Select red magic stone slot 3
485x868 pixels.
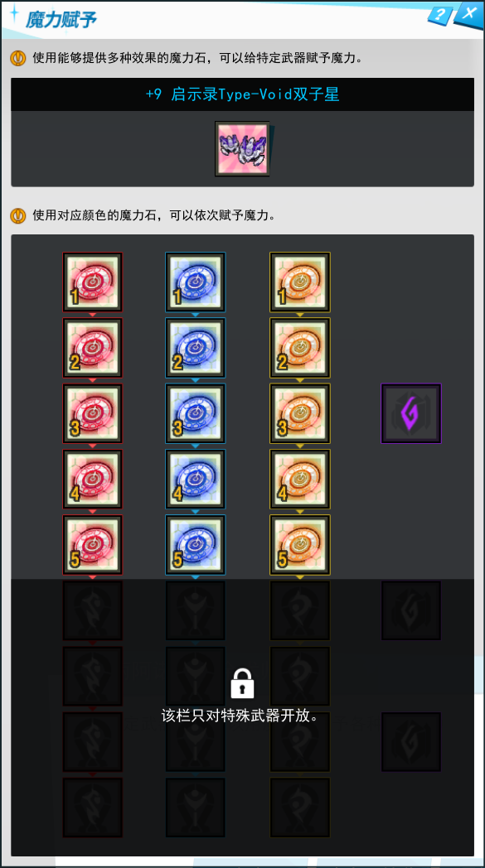(93, 413)
